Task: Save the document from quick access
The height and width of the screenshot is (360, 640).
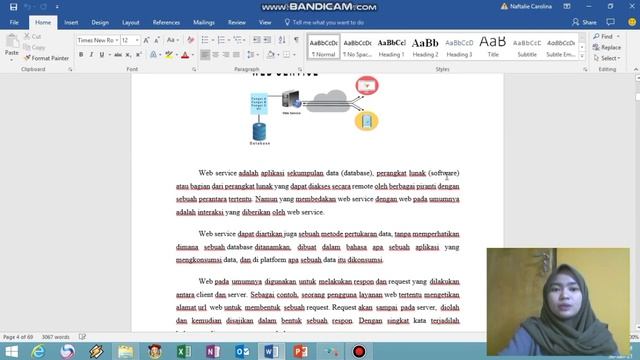Action: (13, 7)
